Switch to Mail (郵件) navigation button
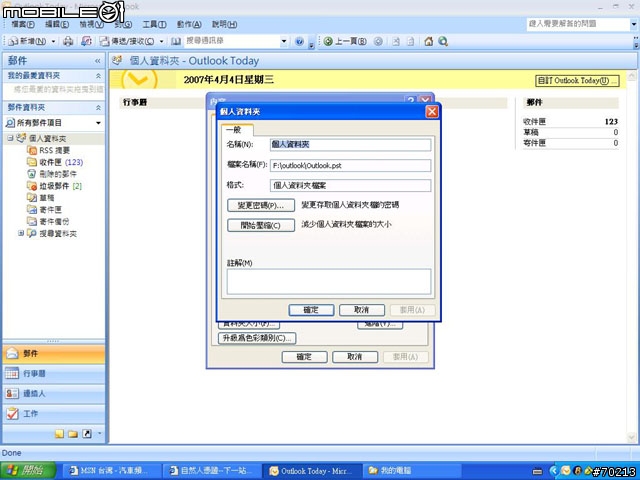 pos(53,353)
